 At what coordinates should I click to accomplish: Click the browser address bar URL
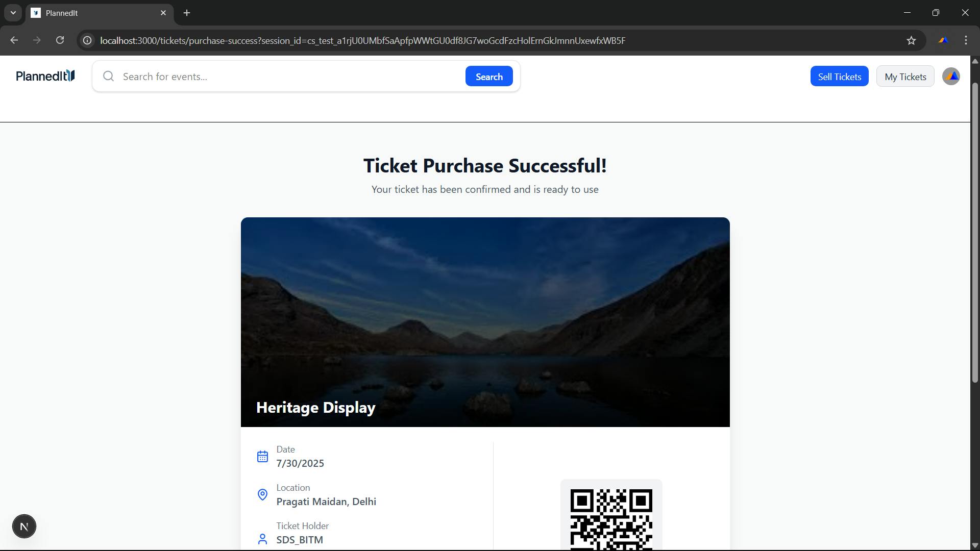tap(362, 40)
